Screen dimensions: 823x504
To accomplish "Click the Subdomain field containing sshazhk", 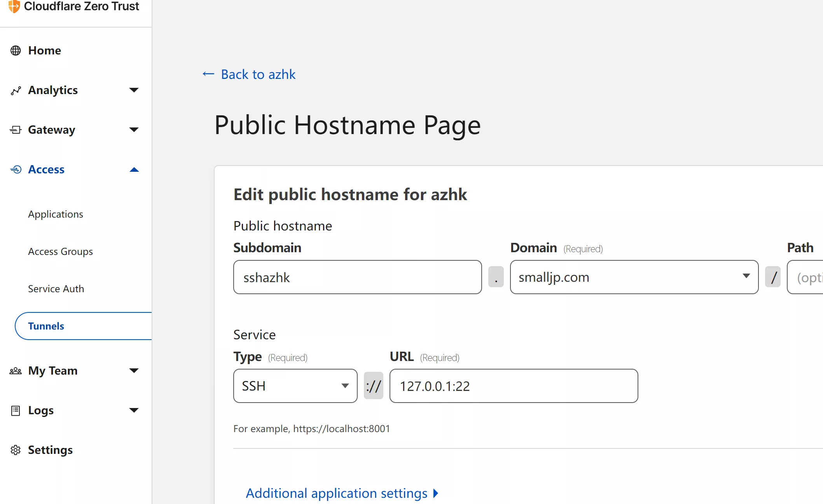I will [x=357, y=277].
